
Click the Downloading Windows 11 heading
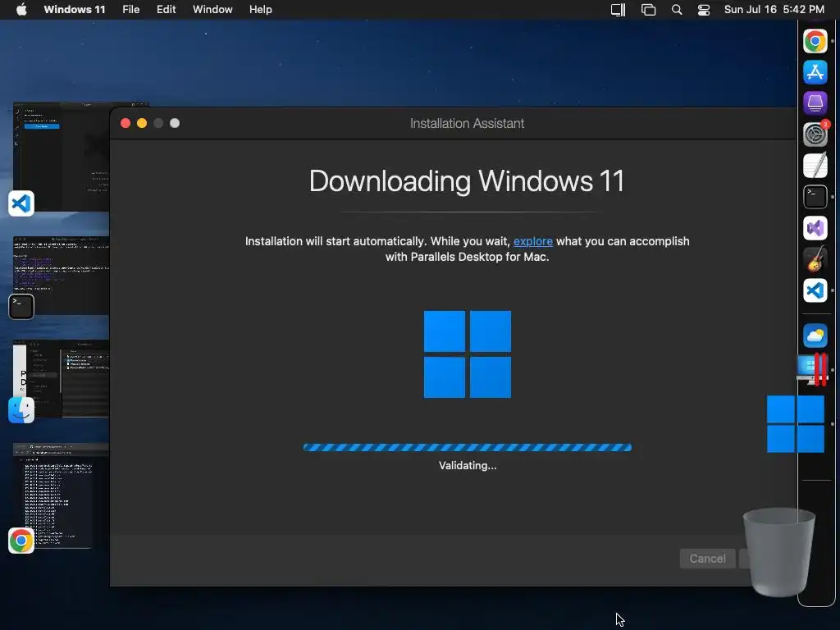[467, 181]
